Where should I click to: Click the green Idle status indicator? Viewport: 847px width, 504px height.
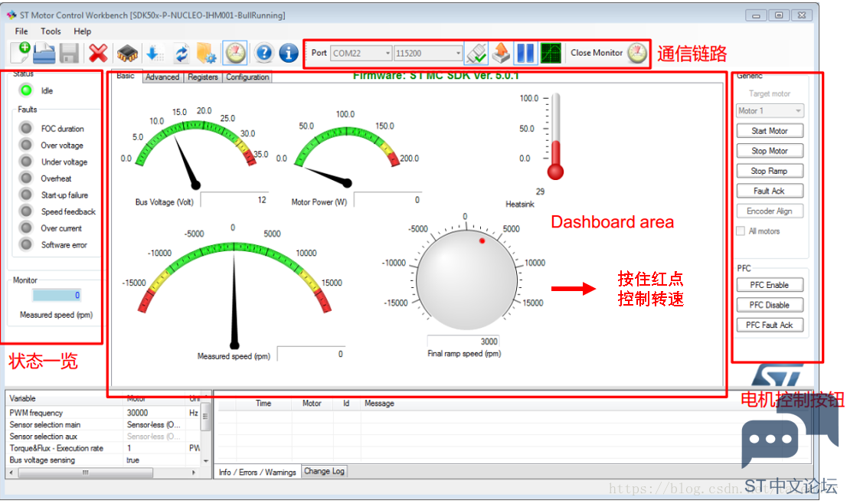point(26,90)
